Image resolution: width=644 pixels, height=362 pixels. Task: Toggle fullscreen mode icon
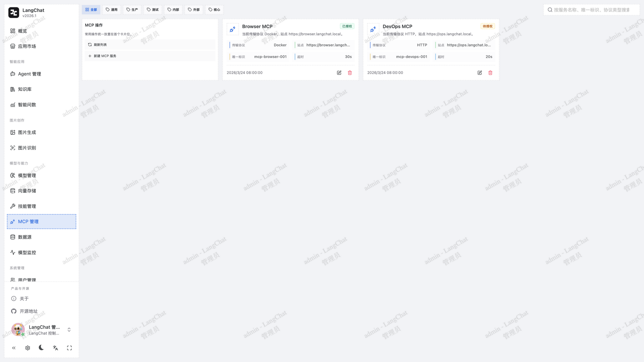point(69,348)
